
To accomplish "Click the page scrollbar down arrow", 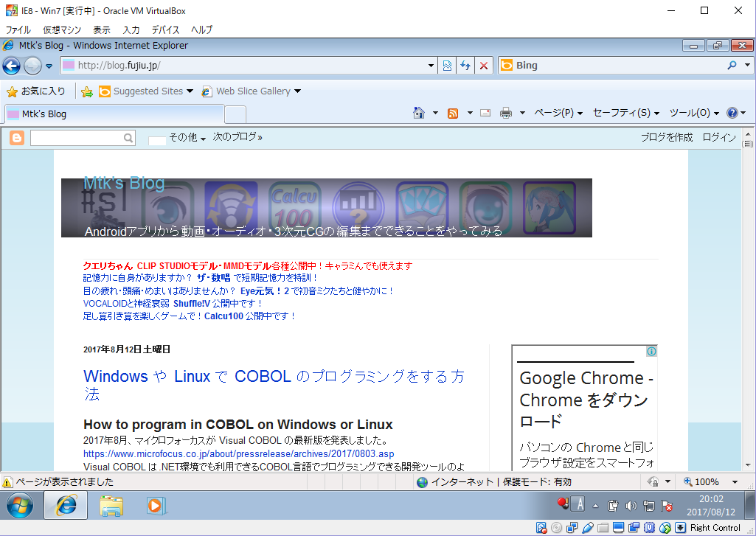I will coord(748,465).
